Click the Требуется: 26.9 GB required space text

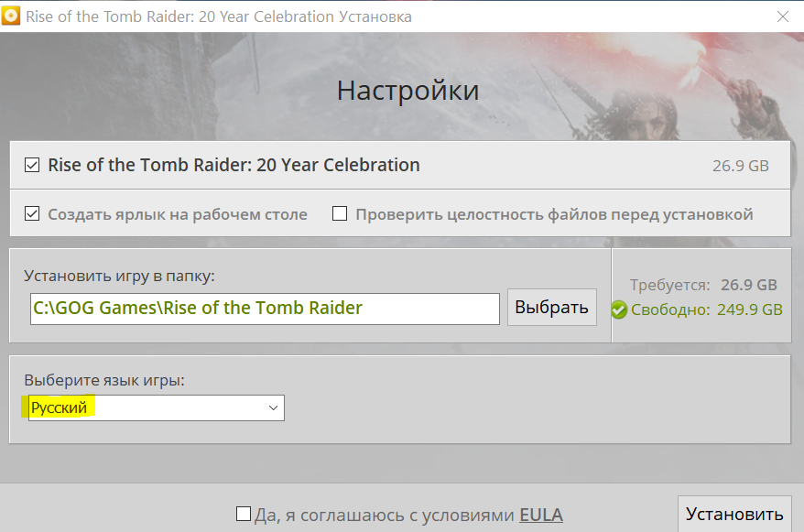(x=703, y=285)
